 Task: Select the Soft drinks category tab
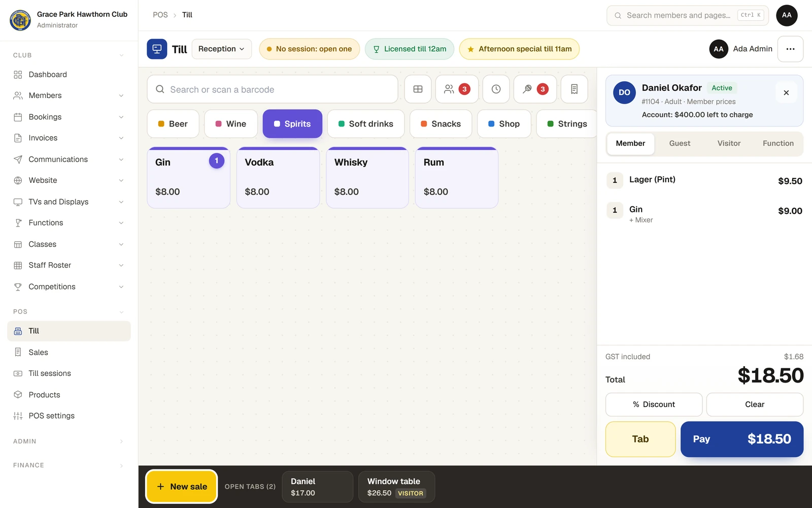coord(366,124)
